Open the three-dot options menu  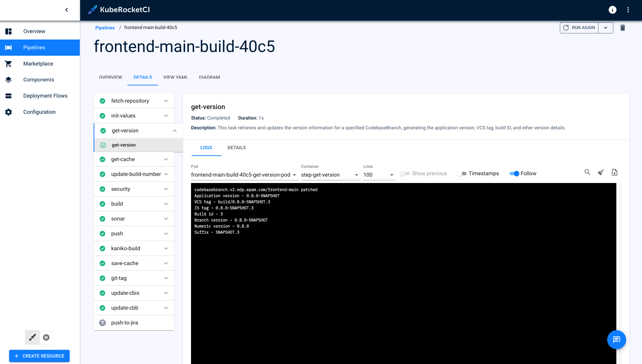[628, 10]
